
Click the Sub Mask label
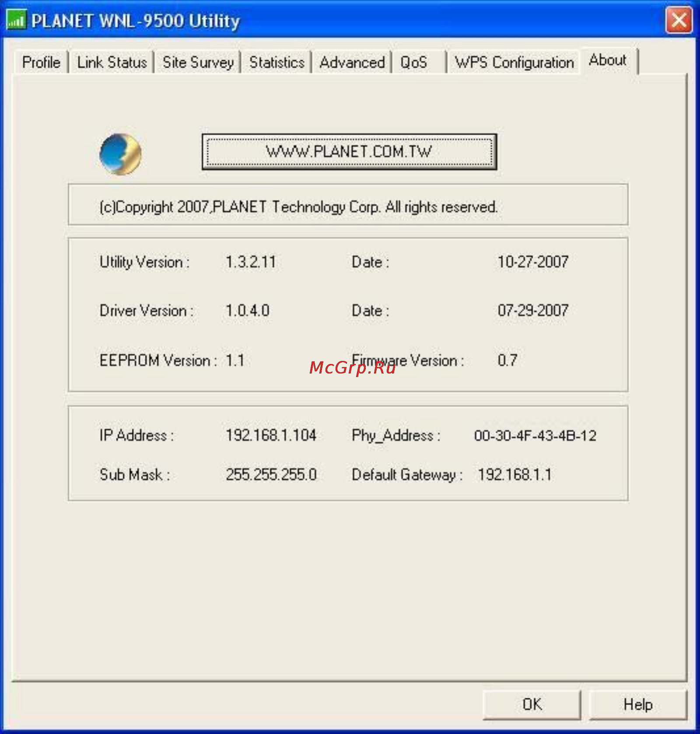135,475
